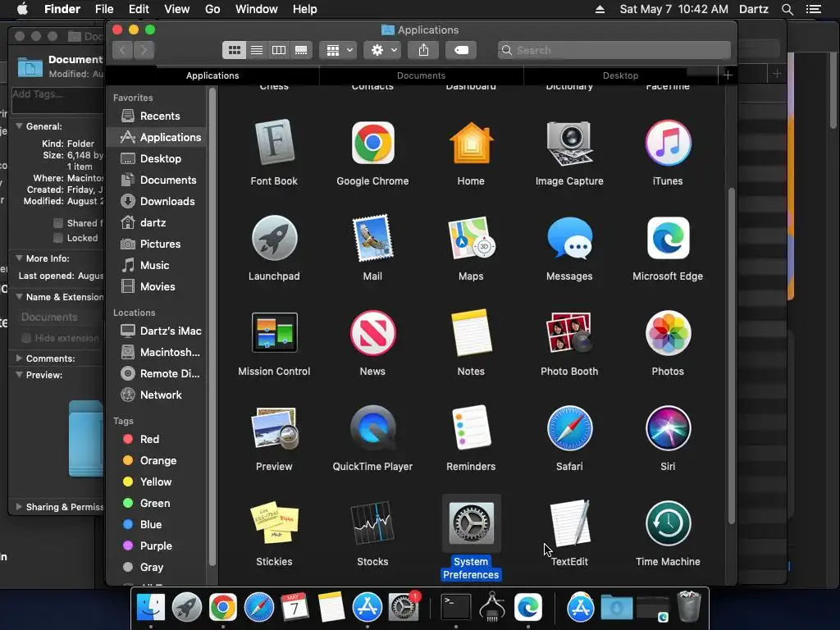840x630 pixels.
Task: Select QuickTime Player icon
Action: pos(373,428)
